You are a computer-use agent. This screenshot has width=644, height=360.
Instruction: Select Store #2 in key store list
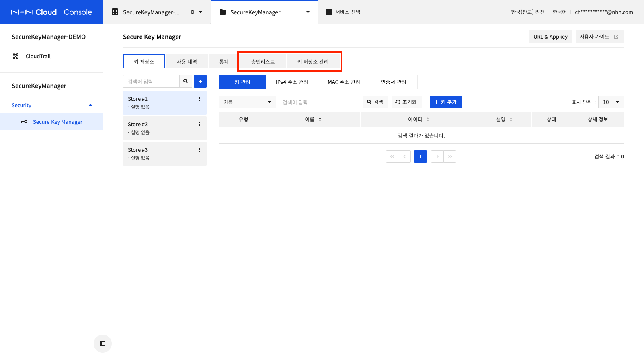pos(165,128)
